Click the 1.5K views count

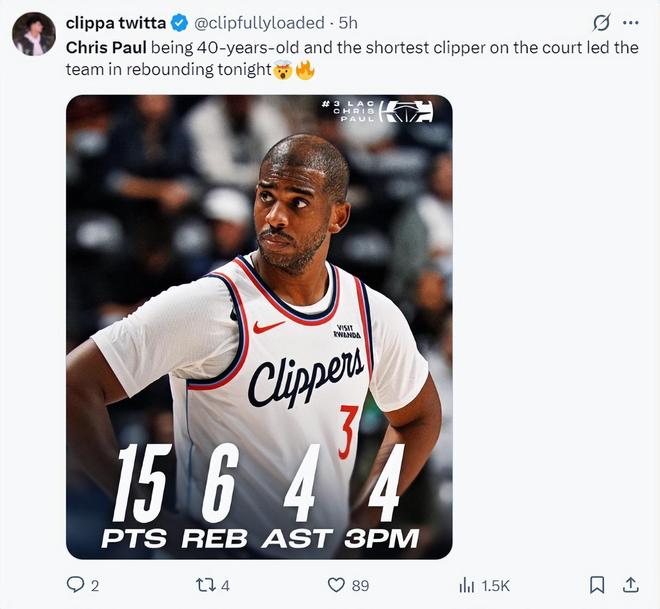click(496, 585)
